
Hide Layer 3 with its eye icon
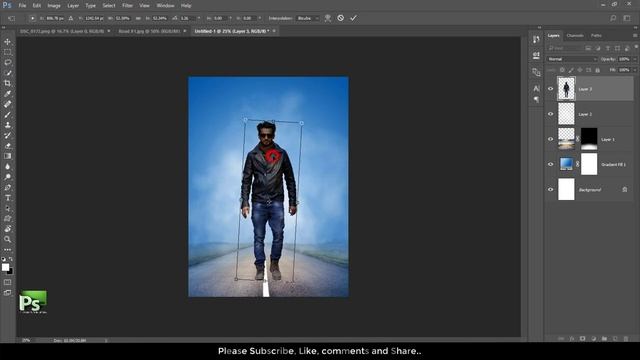pos(550,89)
